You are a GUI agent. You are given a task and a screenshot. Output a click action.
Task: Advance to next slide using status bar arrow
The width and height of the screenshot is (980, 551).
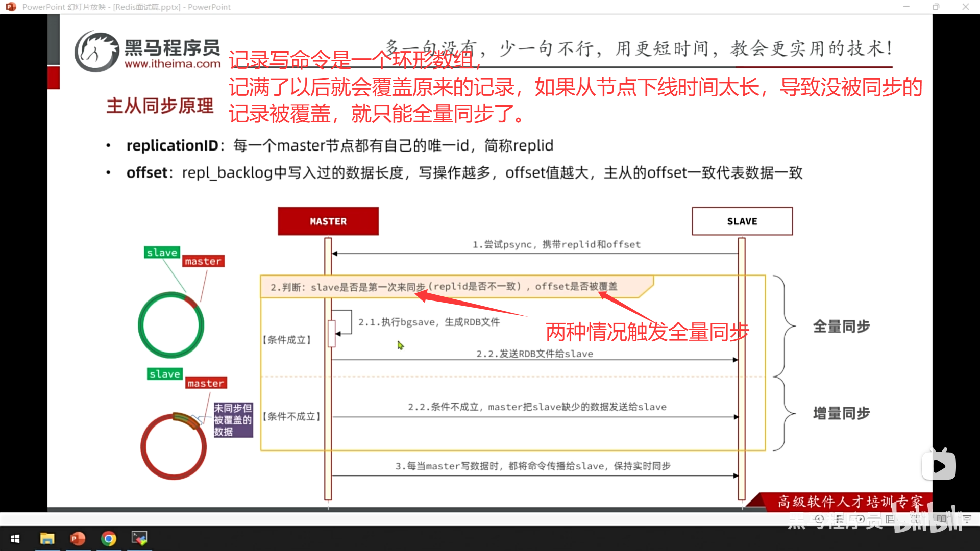point(860,519)
